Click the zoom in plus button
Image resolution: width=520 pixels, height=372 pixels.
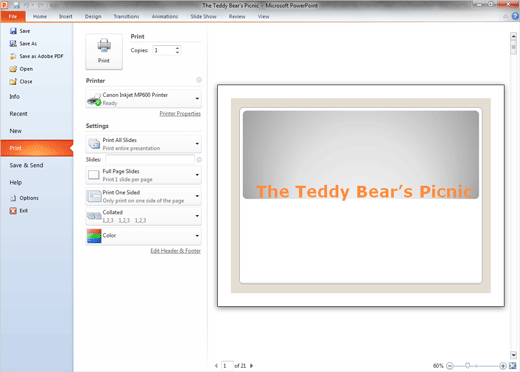pos(503,366)
